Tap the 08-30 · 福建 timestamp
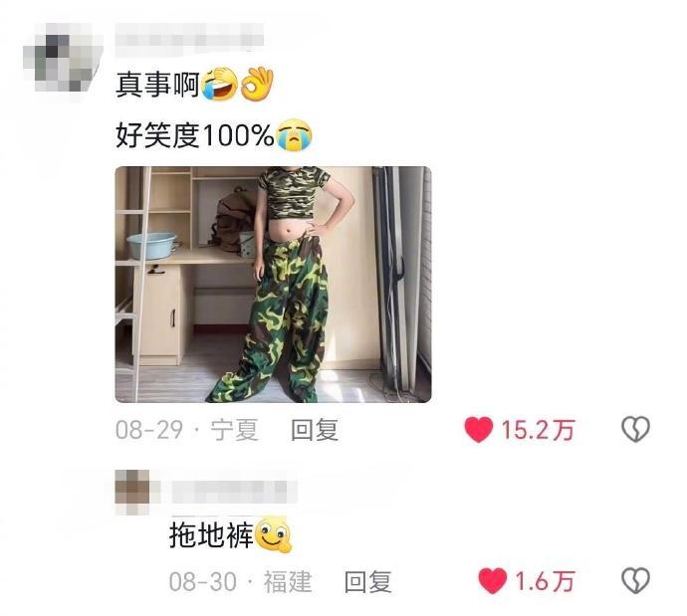The width and height of the screenshot is (687, 616). [241, 581]
